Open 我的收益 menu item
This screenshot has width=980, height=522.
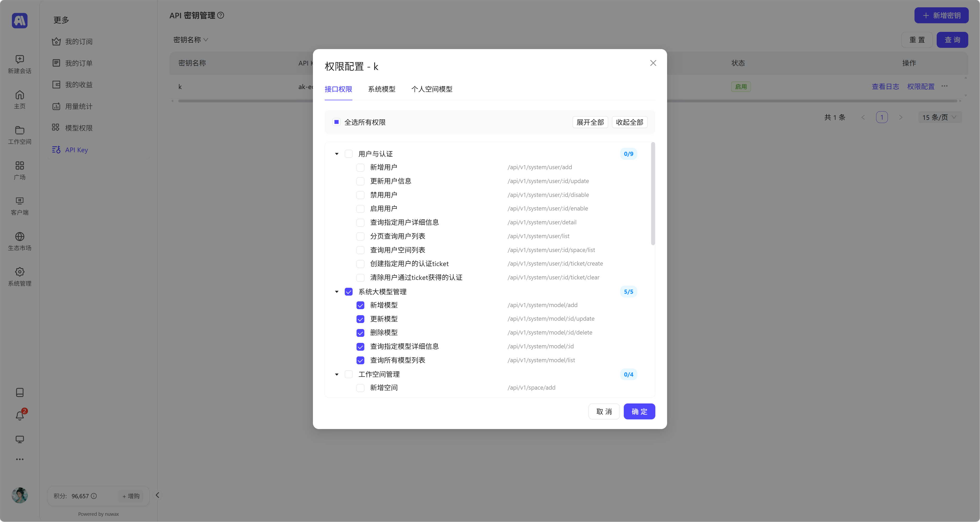[x=98, y=85]
